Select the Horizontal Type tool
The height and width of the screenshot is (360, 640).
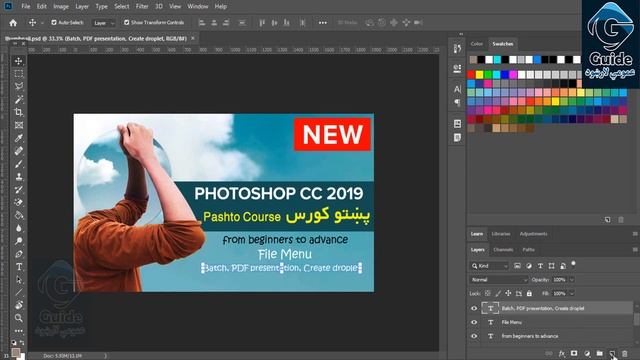18,267
